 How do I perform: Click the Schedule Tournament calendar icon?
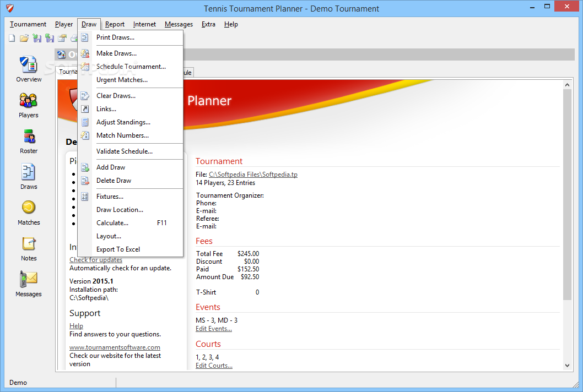tap(85, 67)
